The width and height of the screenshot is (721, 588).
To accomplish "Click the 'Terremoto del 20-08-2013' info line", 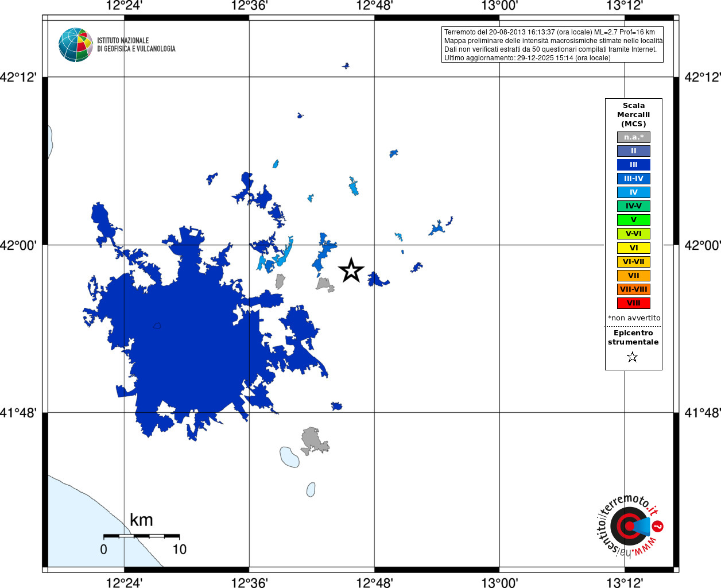I will (x=549, y=32).
